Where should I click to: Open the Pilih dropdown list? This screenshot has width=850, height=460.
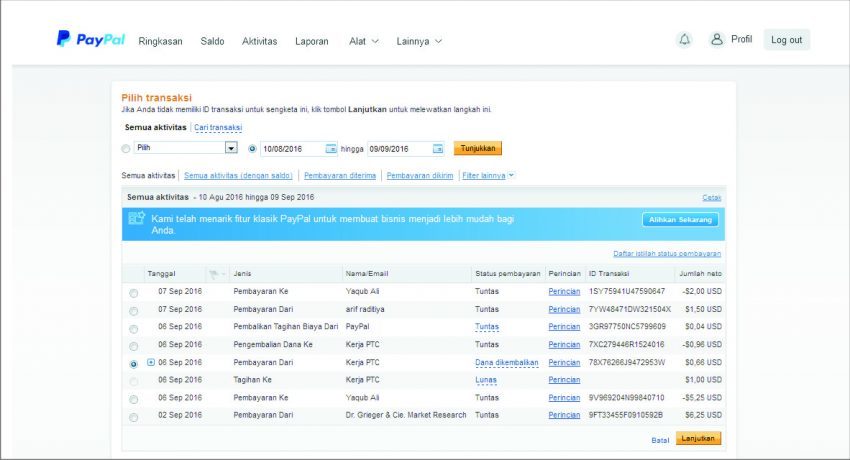click(230, 149)
